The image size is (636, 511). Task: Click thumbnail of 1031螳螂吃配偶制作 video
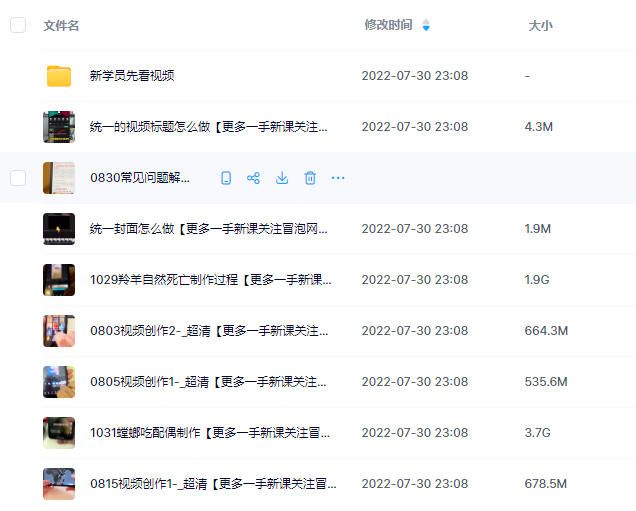click(x=59, y=433)
